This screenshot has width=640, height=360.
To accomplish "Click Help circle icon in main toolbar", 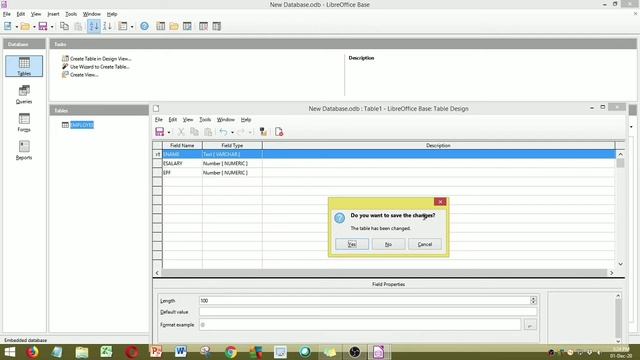I will (144, 27).
